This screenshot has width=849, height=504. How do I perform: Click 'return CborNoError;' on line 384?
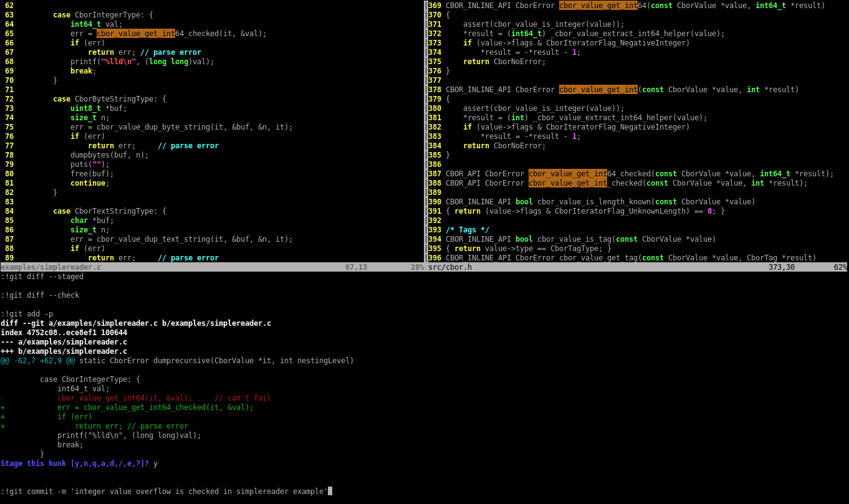coord(504,146)
